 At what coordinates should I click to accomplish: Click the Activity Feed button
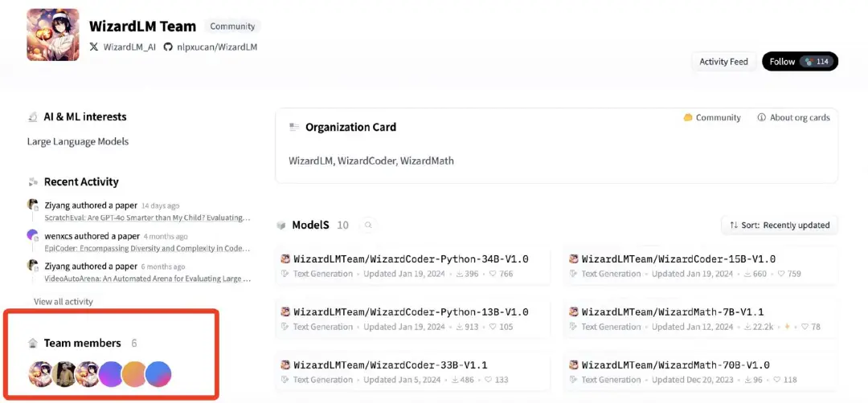tap(723, 62)
